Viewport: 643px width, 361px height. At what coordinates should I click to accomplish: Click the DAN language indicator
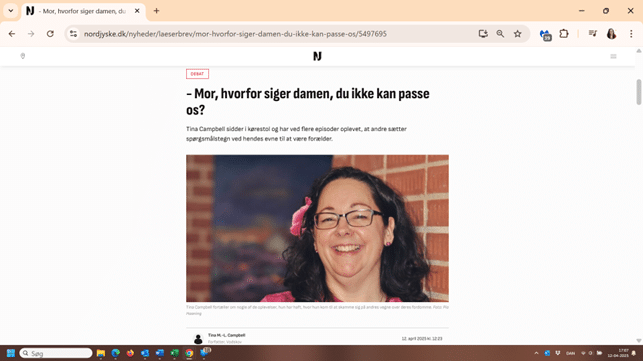570,353
